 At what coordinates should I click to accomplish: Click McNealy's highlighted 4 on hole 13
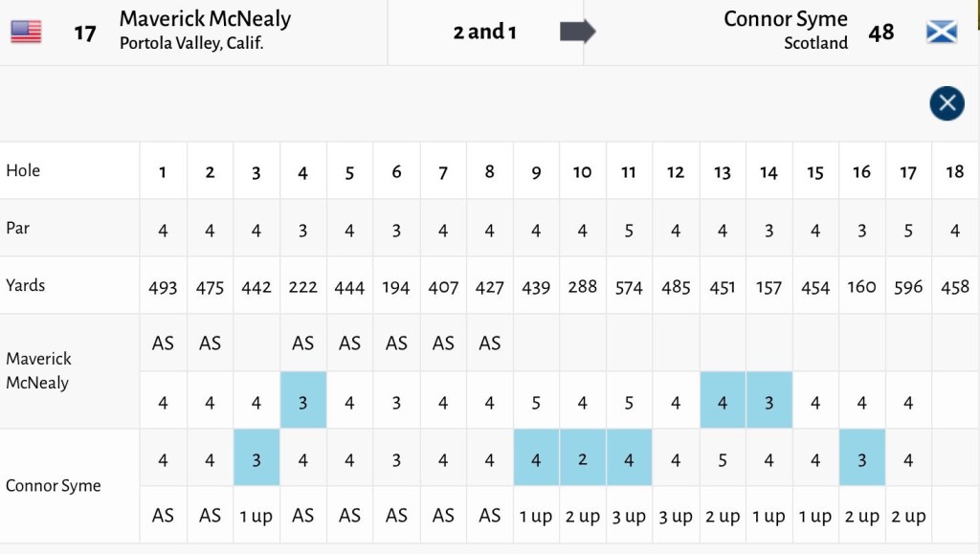click(723, 403)
